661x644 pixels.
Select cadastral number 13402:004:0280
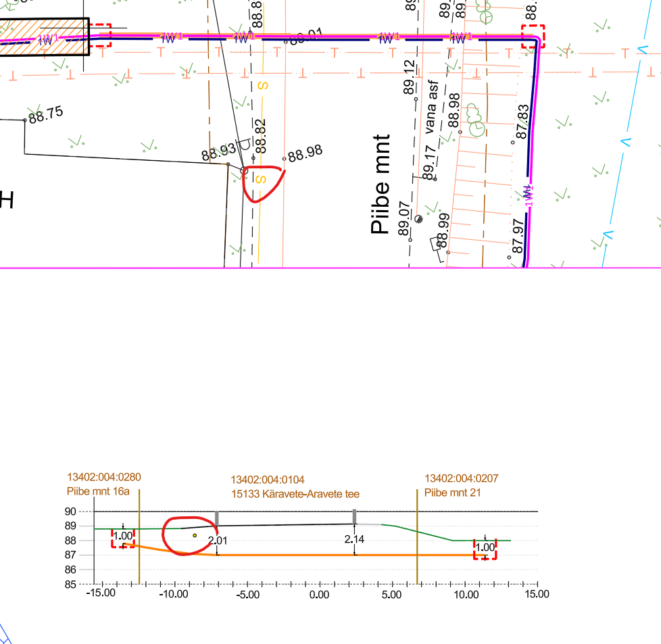coord(104,478)
